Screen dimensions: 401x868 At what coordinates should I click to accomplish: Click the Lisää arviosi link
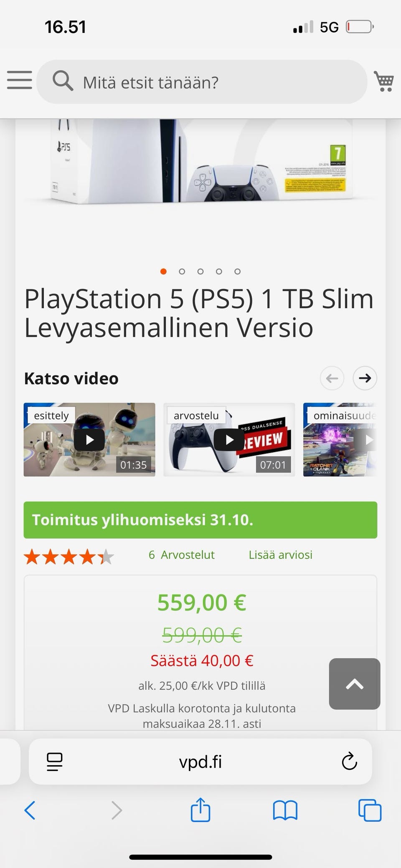click(280, 555)
